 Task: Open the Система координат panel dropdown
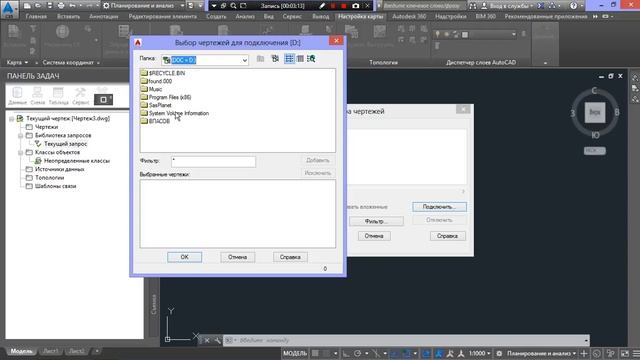(x=71, y=62)
